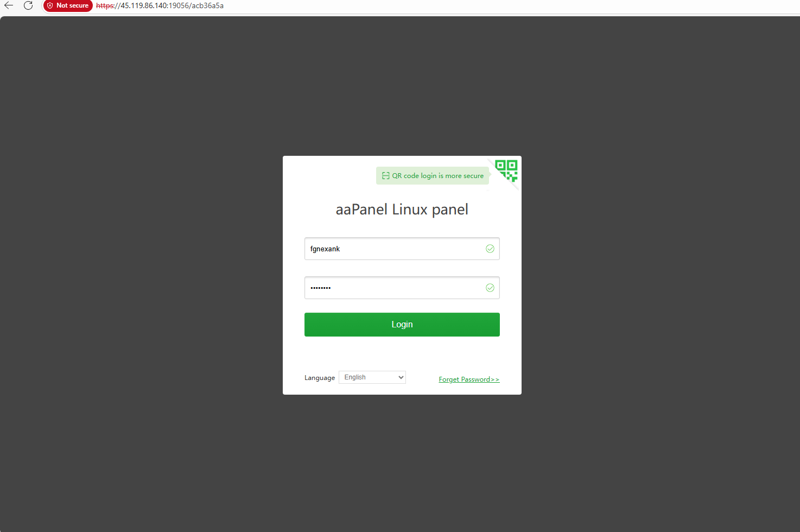Focus the username field containing fgnexank
Screen dimensions: 800x532
tap(402, 249)
